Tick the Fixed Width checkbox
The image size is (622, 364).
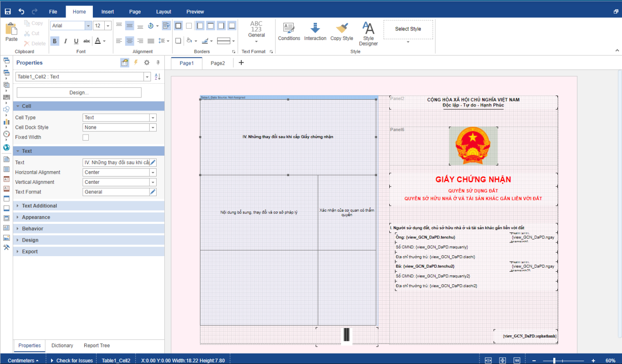(x=86, y=137)
